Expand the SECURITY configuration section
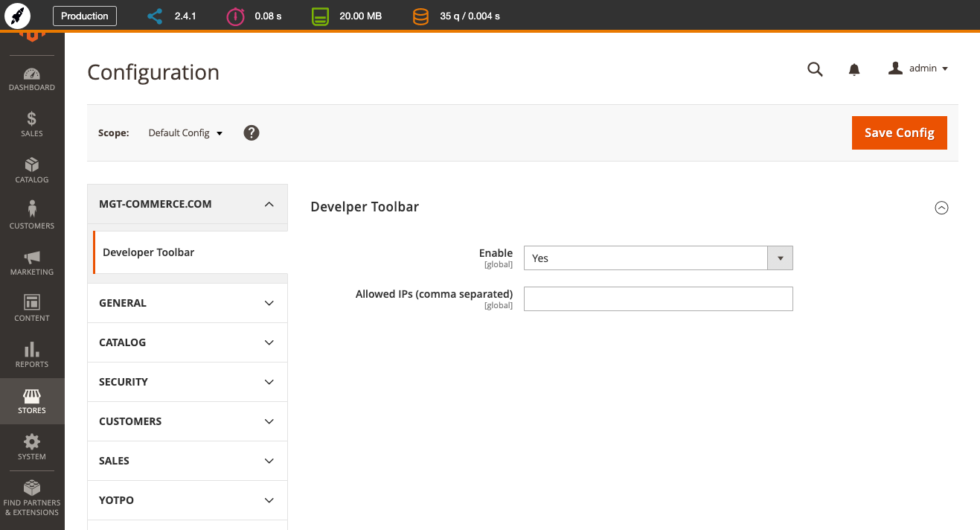The width and height of the screenshot is (980, 530). (x=188, y=382)
